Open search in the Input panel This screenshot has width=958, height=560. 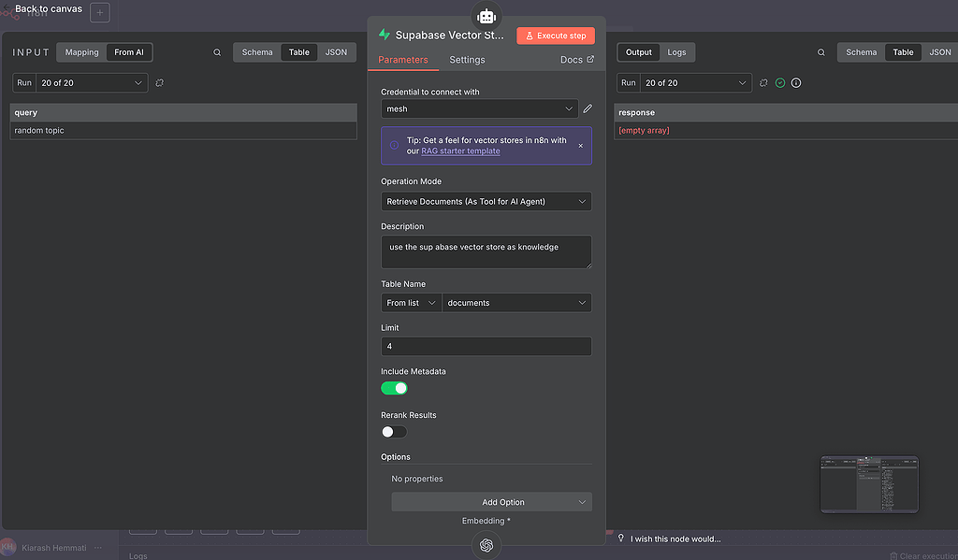pos(217,52)
